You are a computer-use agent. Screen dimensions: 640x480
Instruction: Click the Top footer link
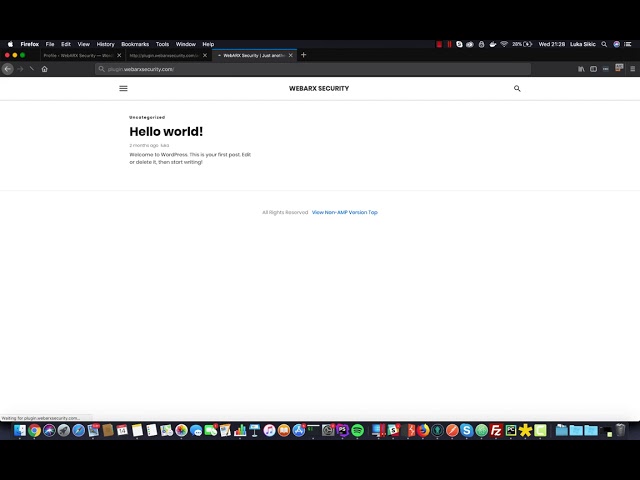pos(373,212)
